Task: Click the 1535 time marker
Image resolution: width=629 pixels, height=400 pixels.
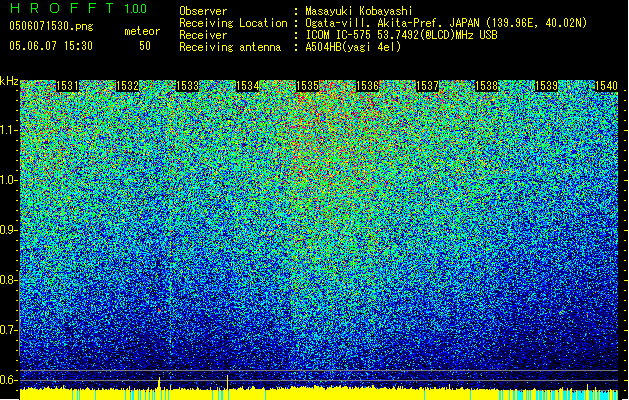Action: [308, 86]
